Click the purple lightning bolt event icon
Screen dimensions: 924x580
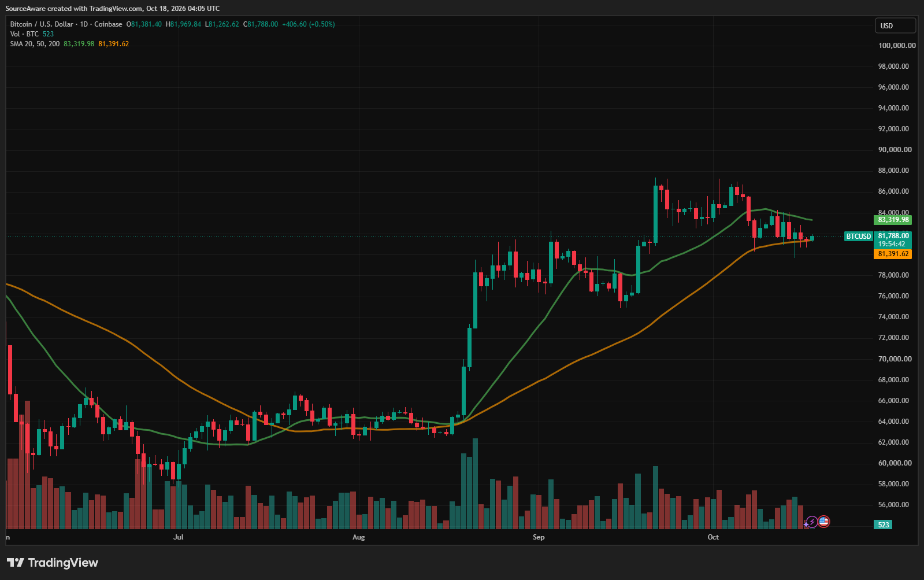(x=812, y=522)
